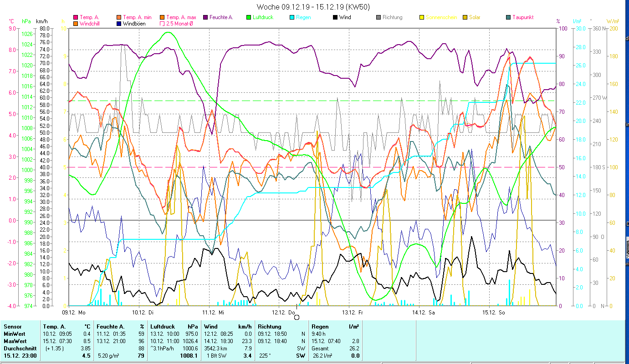
Task: Click the maximum pressure value '1026.4'
Action: [189, 341]
